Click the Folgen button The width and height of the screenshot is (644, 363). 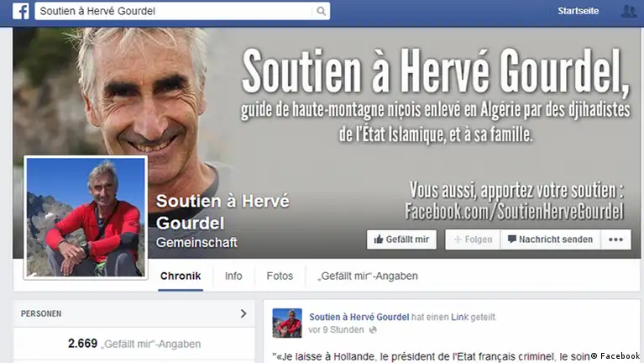point(473,239)
